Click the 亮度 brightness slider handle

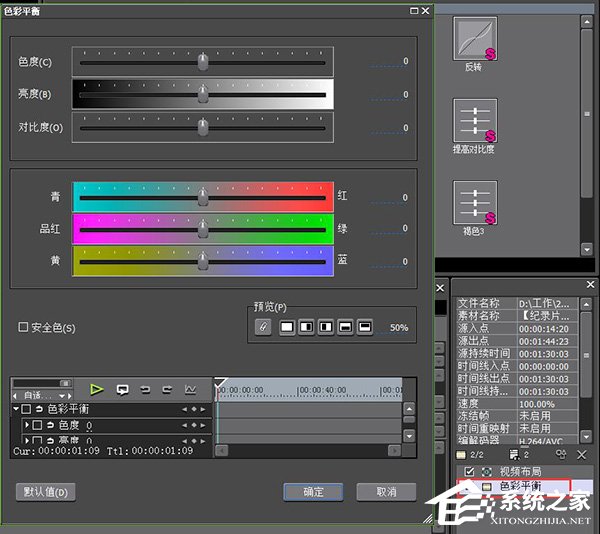(x=203, y=94)
